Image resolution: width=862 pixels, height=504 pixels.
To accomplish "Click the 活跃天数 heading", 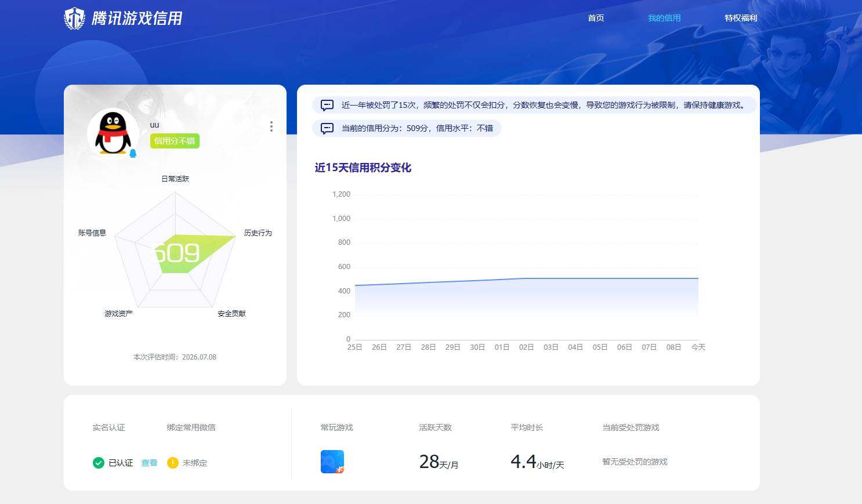I will (435, 427).
